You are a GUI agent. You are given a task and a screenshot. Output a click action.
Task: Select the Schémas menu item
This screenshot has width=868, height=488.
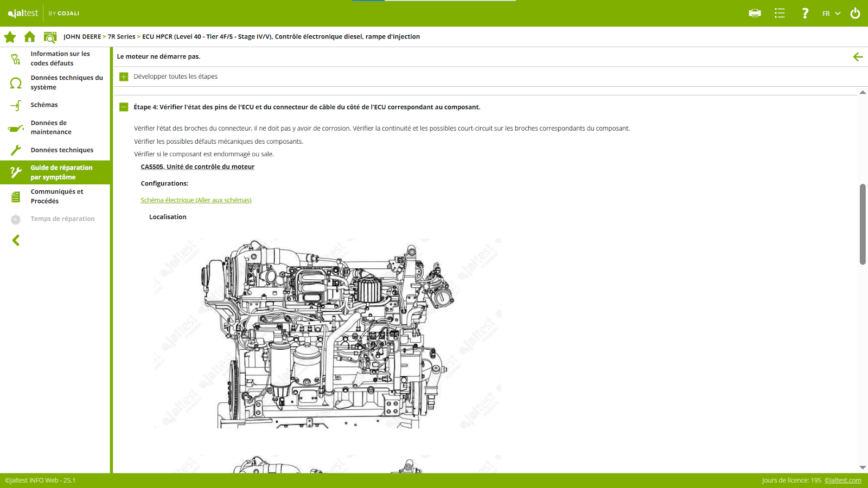(x=44, y=105)
